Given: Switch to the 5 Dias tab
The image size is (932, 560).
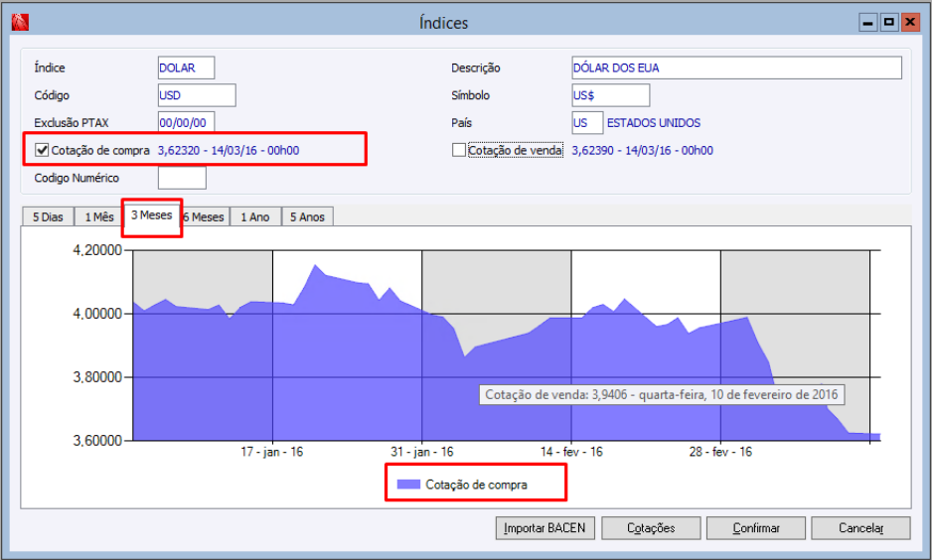Looking at the screenshot, I should [48, 217].
